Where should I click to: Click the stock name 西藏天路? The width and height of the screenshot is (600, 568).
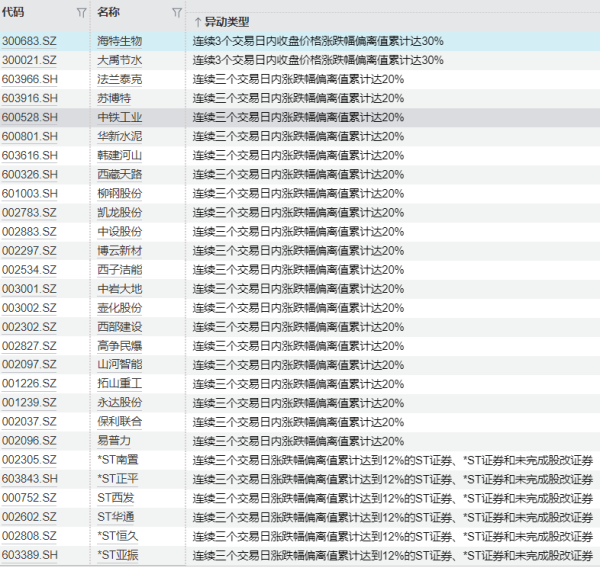(119, 174)
